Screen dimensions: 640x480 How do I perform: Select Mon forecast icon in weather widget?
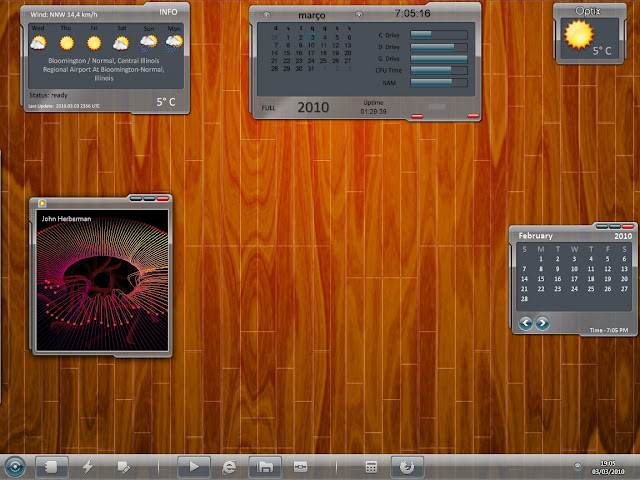(x=174, y=43)
